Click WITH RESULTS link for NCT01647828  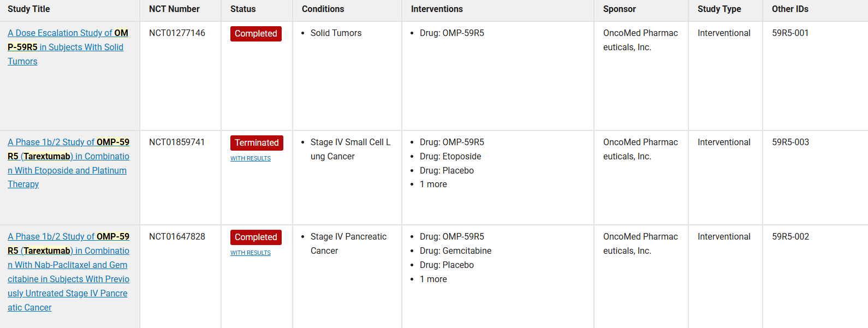tap(251, 253)
